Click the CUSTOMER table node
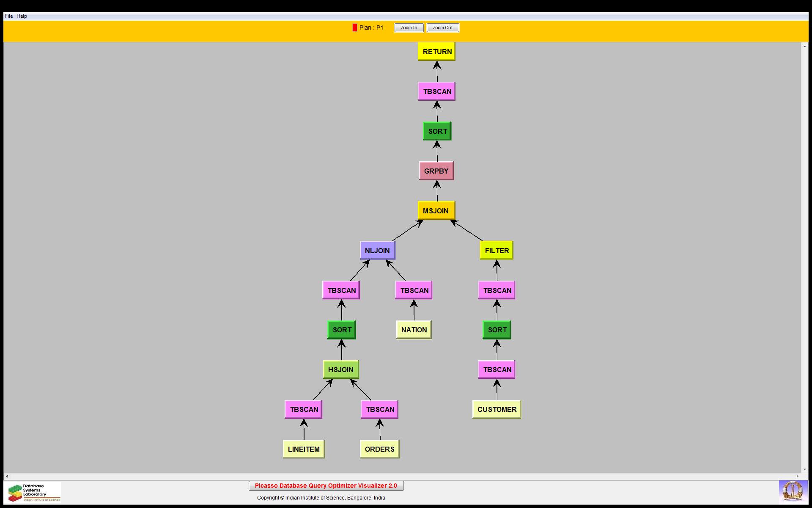The width and height of the screenshot is (812, 508). point(497,409)
